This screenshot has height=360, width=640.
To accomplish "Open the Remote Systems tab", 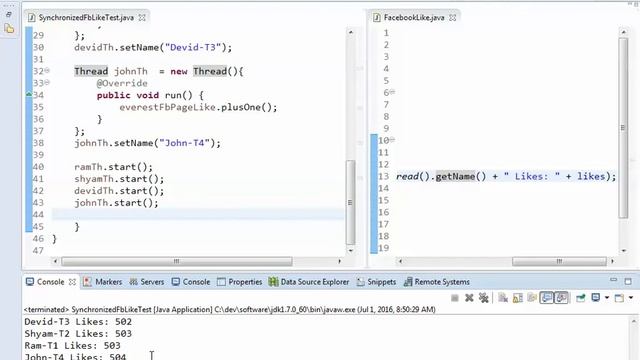I will tap(437, 282).
